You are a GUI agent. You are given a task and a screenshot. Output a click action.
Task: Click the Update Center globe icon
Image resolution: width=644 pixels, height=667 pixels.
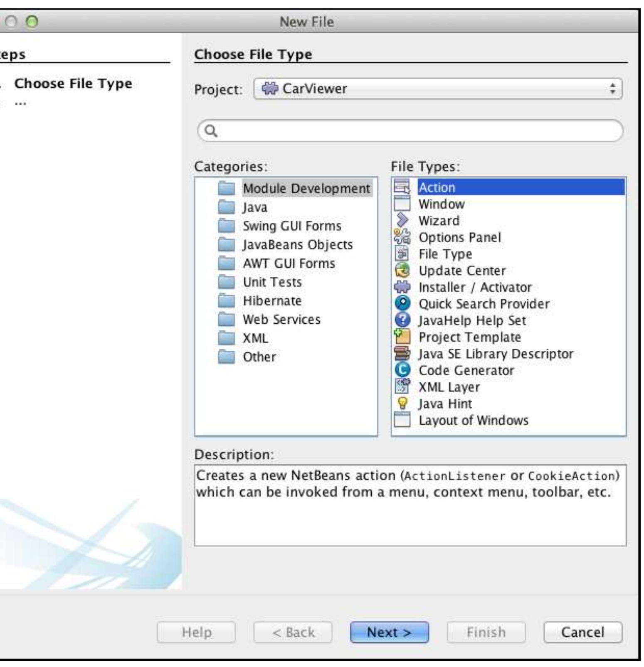pyautogui.click(x=402, y=270)
